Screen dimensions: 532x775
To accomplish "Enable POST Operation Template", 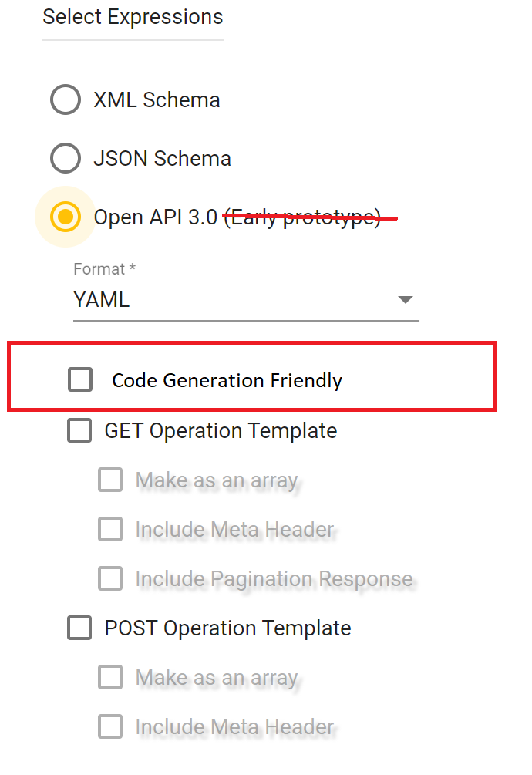I will tap(79, 628).
